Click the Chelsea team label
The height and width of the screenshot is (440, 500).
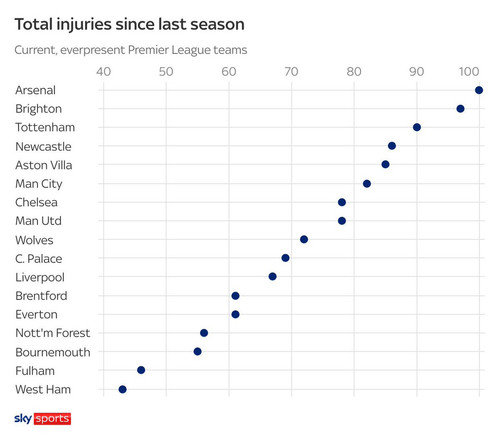(x=36, y=202)
